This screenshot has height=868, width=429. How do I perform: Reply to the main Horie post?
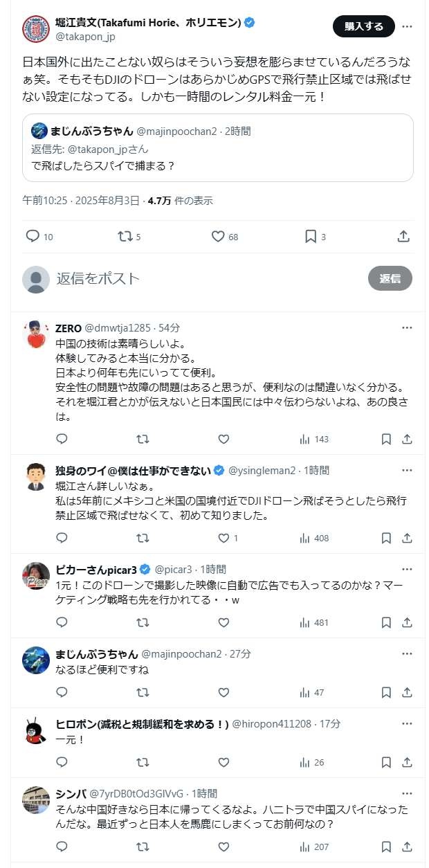[33, 237]
